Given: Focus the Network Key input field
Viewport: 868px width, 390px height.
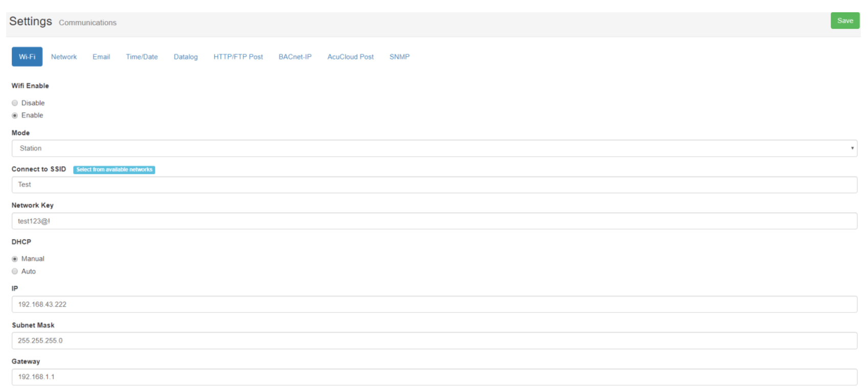Looking at the screenshot, I should point(434,221).
